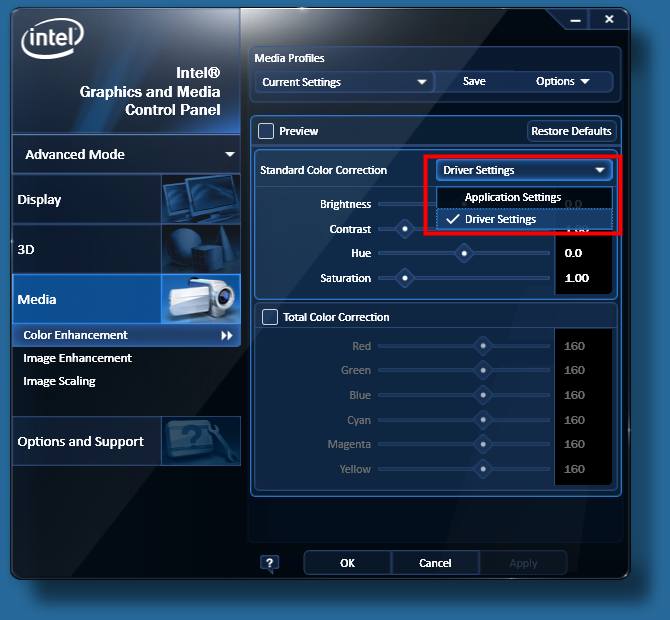Click the double arrow beside Color Enhancement
The width and height of the screenshot is (670, 620).
point(227,335)
